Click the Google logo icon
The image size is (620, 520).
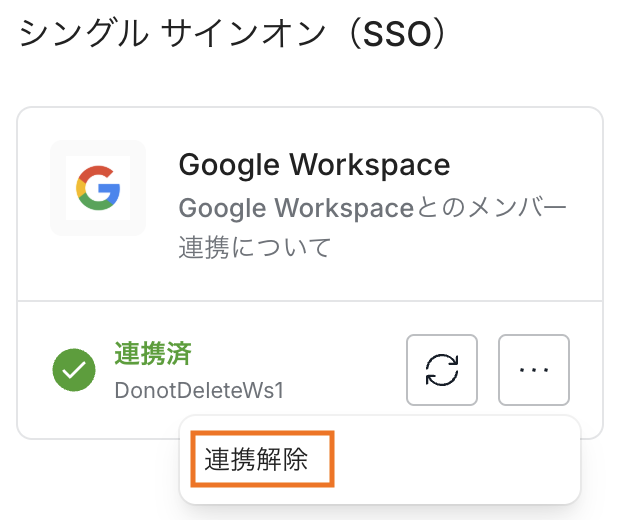point(98,188)
